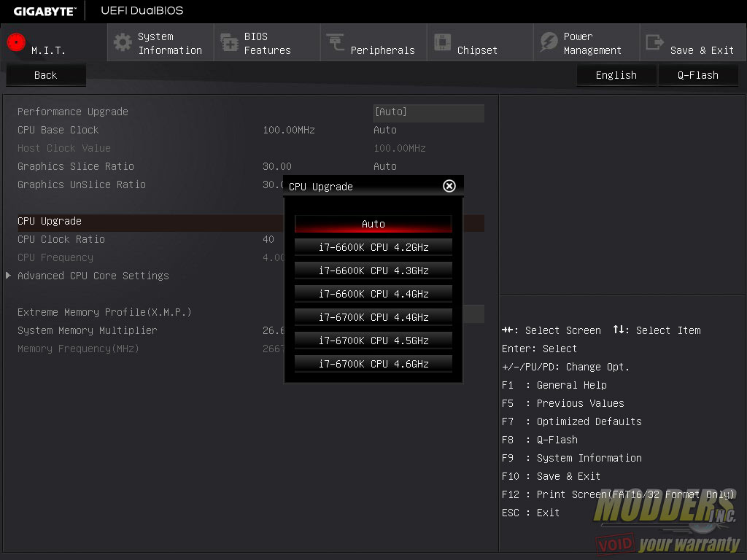
Task: Close the CPU Upgrade popup
Action: click(449, 186)
